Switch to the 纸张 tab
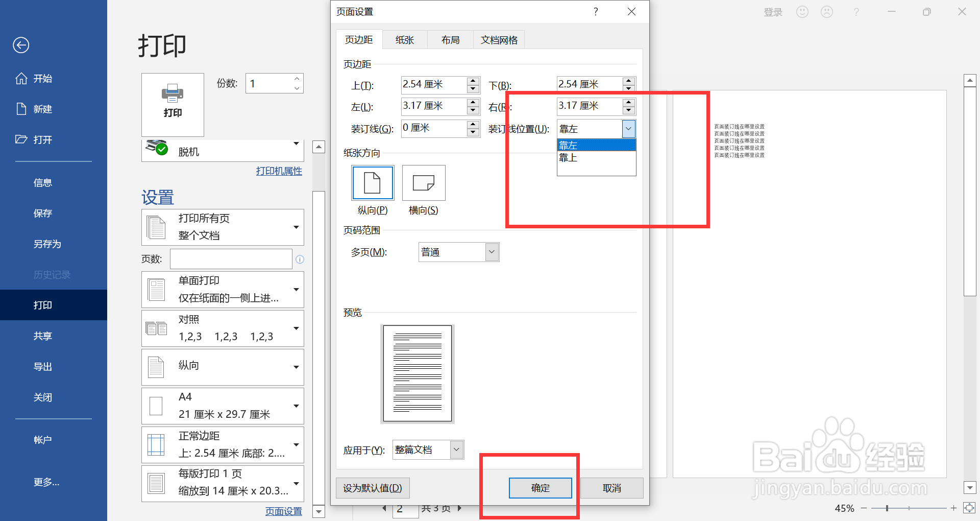Screen dimensions: 980x521 (405, 40)
